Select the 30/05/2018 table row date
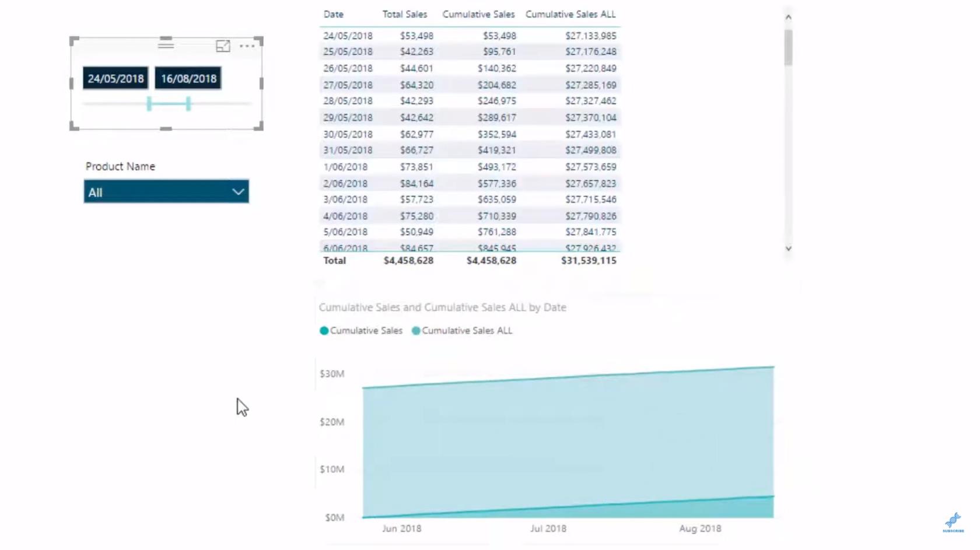 click(x=348, y=134)
